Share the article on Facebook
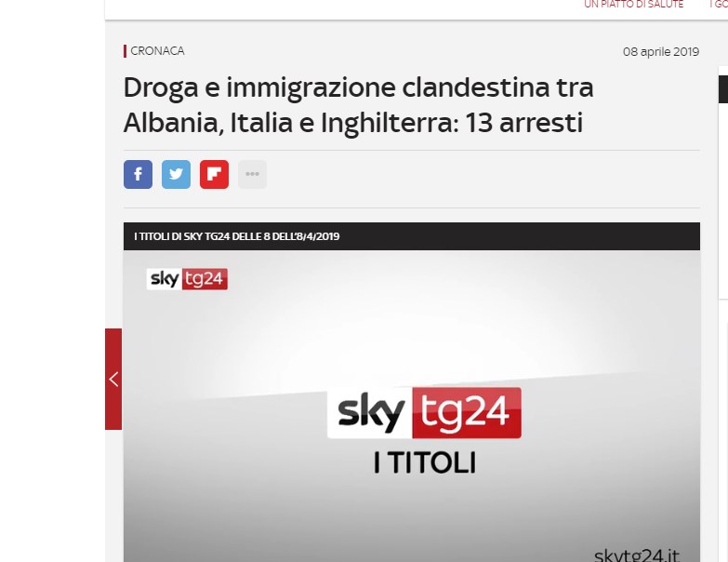The width and height of the screenshot is (728, 562). 138,174
